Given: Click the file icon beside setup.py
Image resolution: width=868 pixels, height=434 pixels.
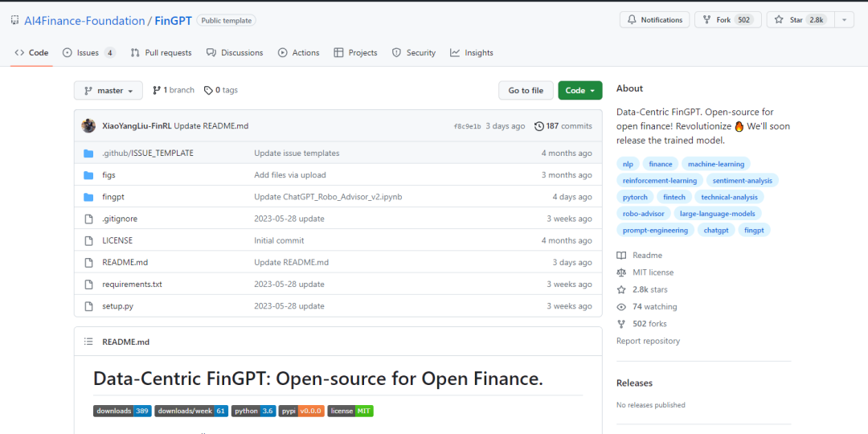Looking at the screenshot, I should pos(88,306).
